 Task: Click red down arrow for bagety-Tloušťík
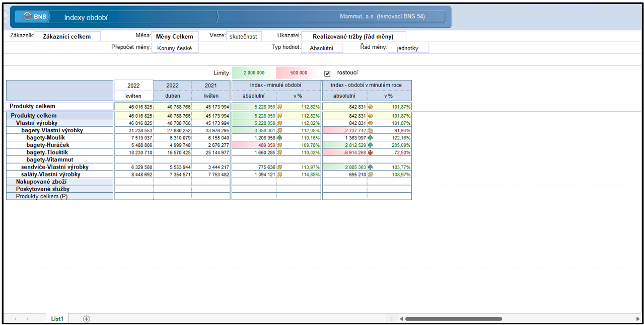pyautogui.click(x=371, y=152)
